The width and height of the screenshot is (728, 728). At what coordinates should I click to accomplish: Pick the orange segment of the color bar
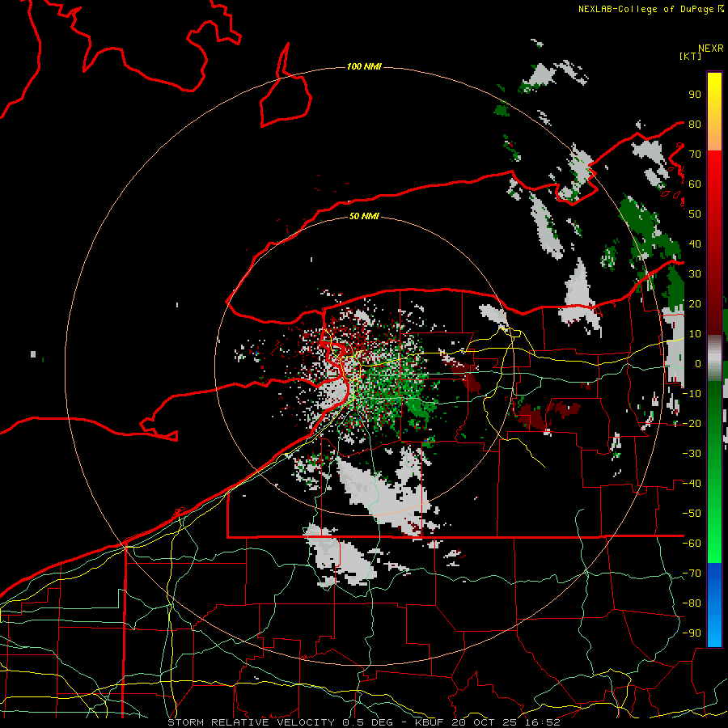(x=714, y=137)
